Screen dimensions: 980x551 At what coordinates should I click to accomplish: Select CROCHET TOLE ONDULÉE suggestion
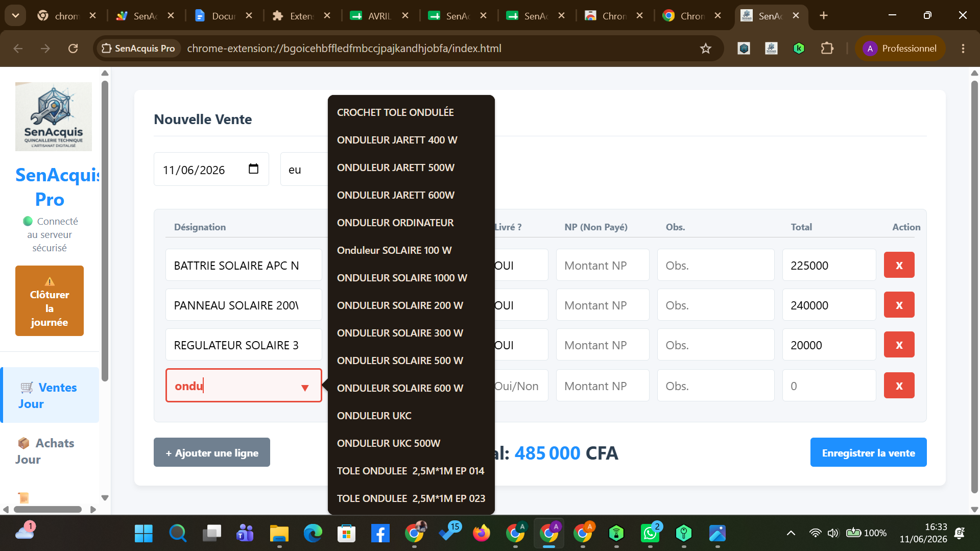411,112
